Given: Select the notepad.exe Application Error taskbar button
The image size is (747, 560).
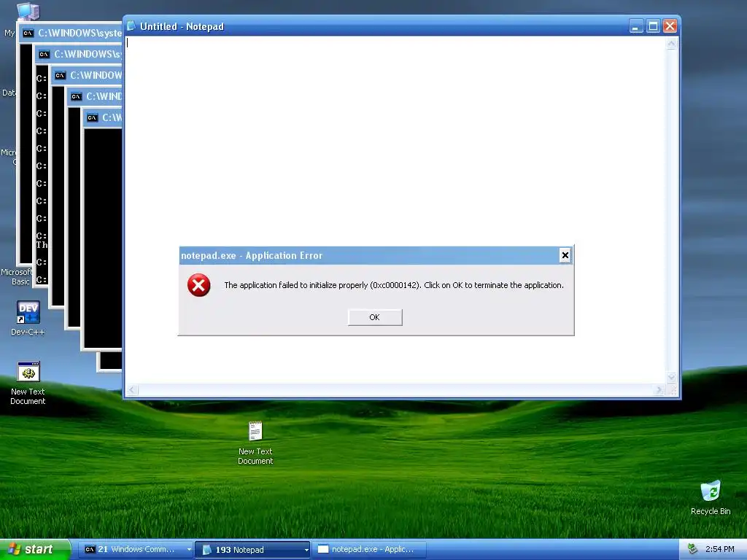Looking at the screenshot, I should pos(369,550).
